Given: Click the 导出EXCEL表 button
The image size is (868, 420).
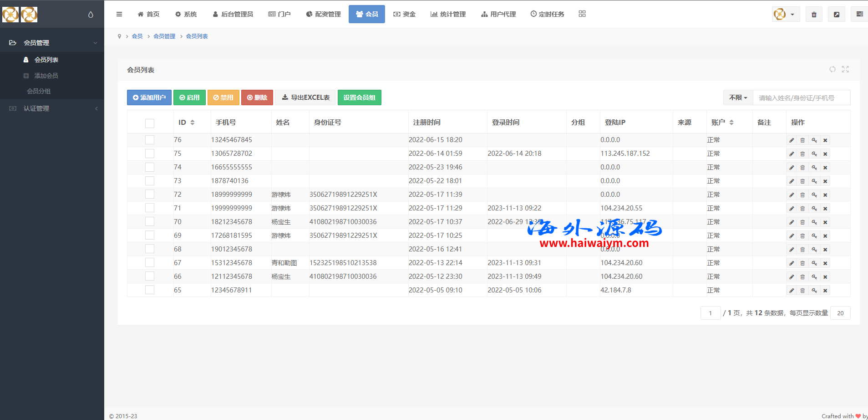Looking at the screenshot, I should (305, 97).
